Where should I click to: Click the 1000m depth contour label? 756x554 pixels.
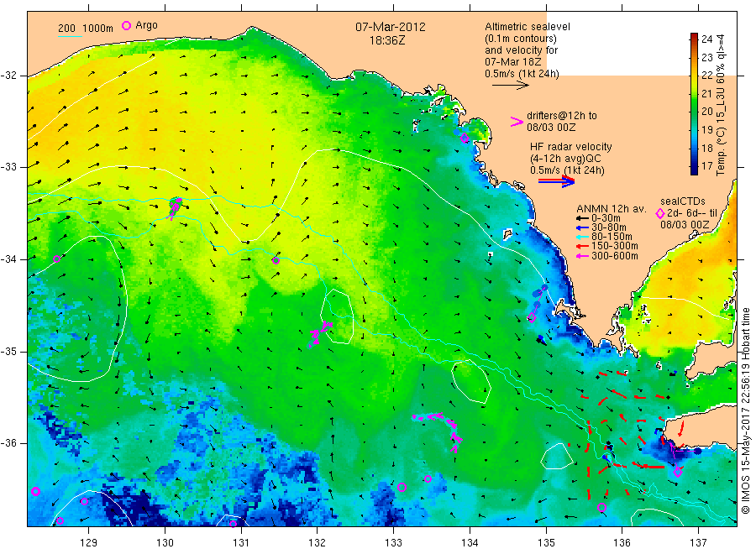98,29
